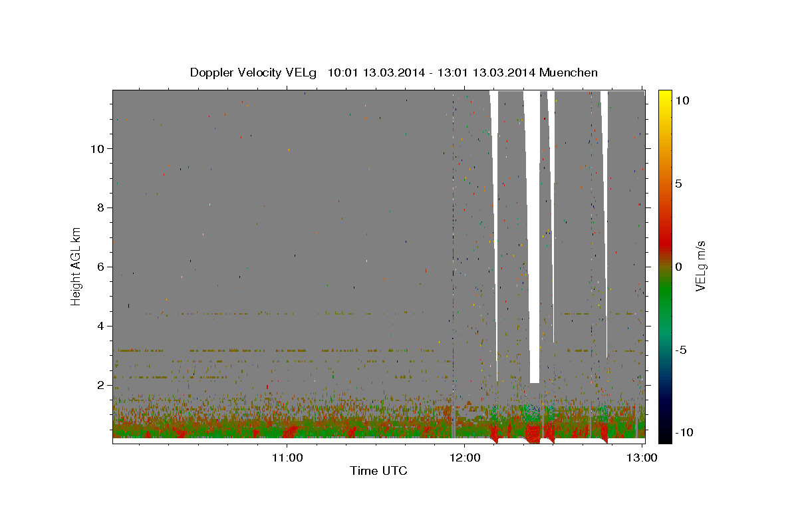798x532 pixels.
Task: Click the widest white data gap near 12:25
Action: pos(533,237)
